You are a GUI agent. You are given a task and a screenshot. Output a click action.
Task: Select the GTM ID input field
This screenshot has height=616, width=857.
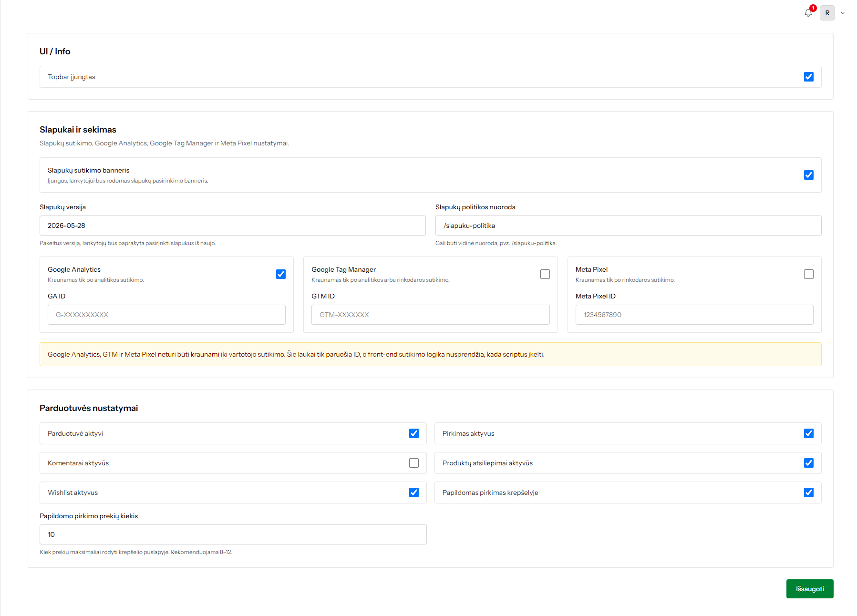click(431, 315)
